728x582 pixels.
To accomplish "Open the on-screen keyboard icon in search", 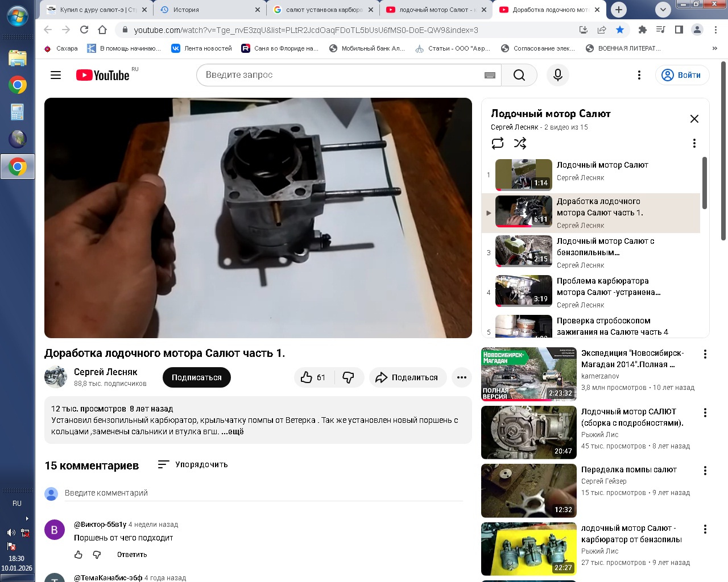I will pos(490,75).
